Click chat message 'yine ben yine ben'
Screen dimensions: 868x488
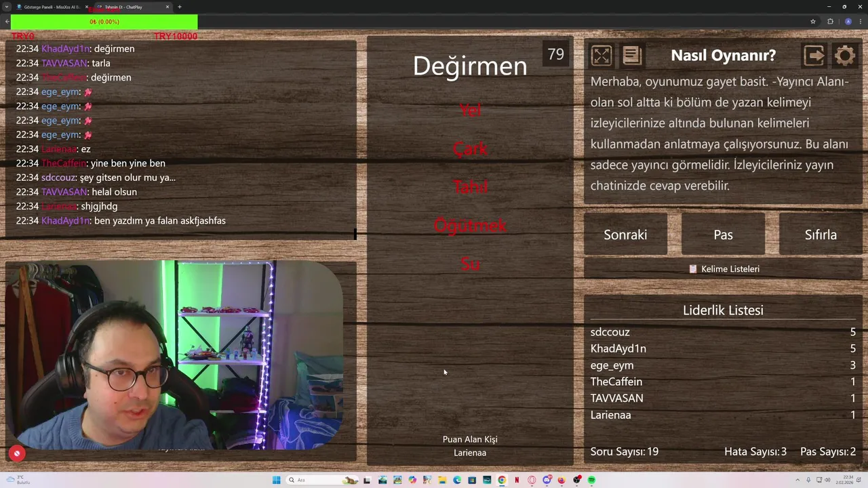coord(128,163)
